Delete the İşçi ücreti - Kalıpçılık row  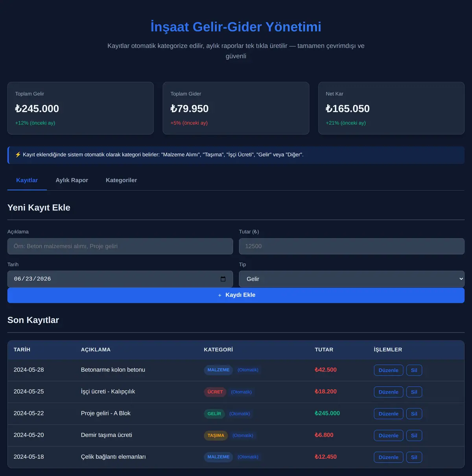[x=414, y=392]
